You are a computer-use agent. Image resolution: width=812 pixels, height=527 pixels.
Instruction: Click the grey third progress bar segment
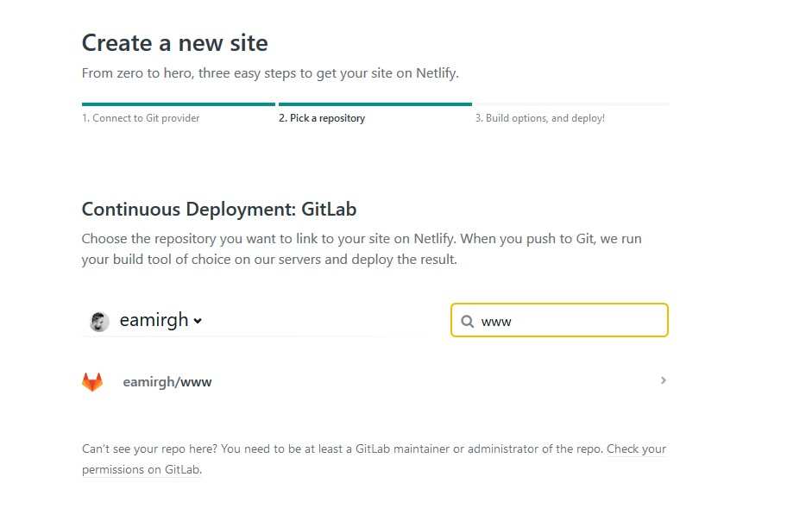tap(571, 104)
